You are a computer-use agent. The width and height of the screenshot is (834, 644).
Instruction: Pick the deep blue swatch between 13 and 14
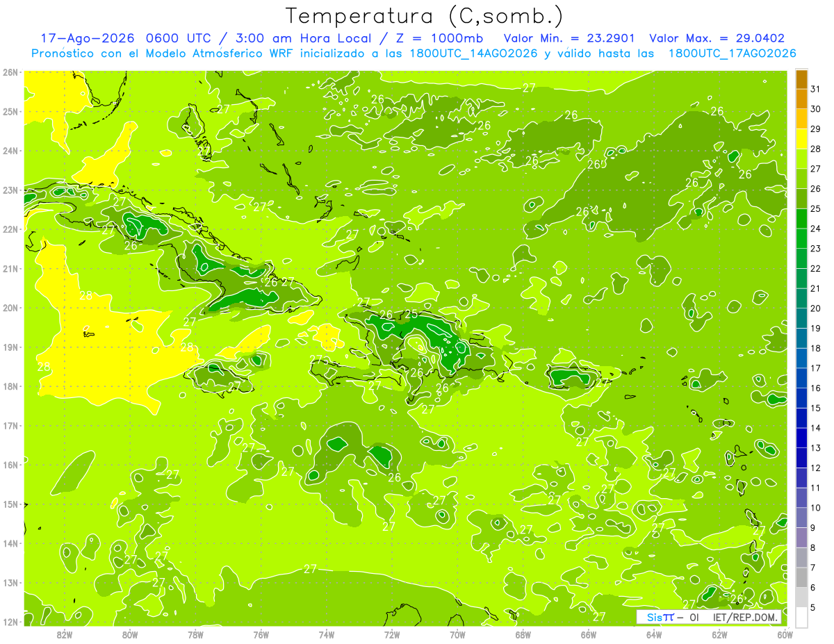(x=801, y=438)
